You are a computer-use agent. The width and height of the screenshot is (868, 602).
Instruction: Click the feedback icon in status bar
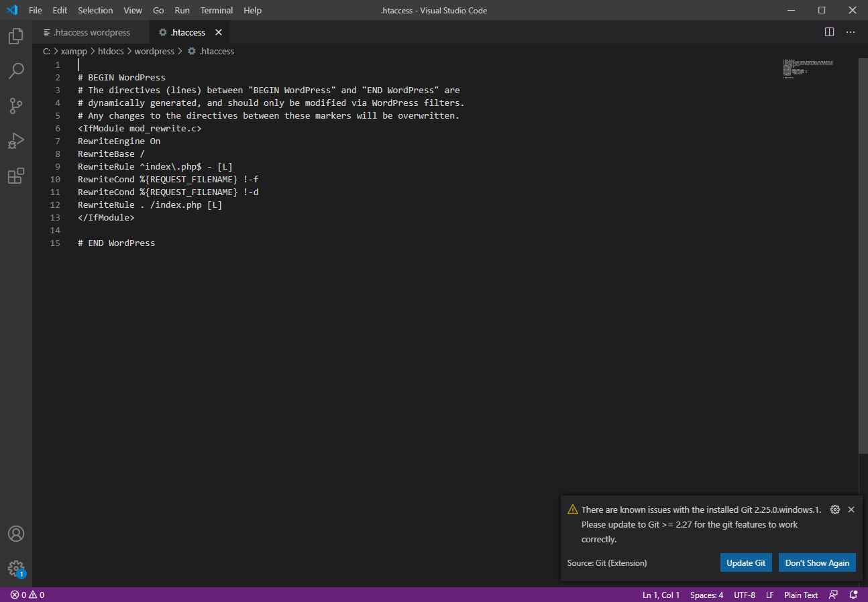833,595
